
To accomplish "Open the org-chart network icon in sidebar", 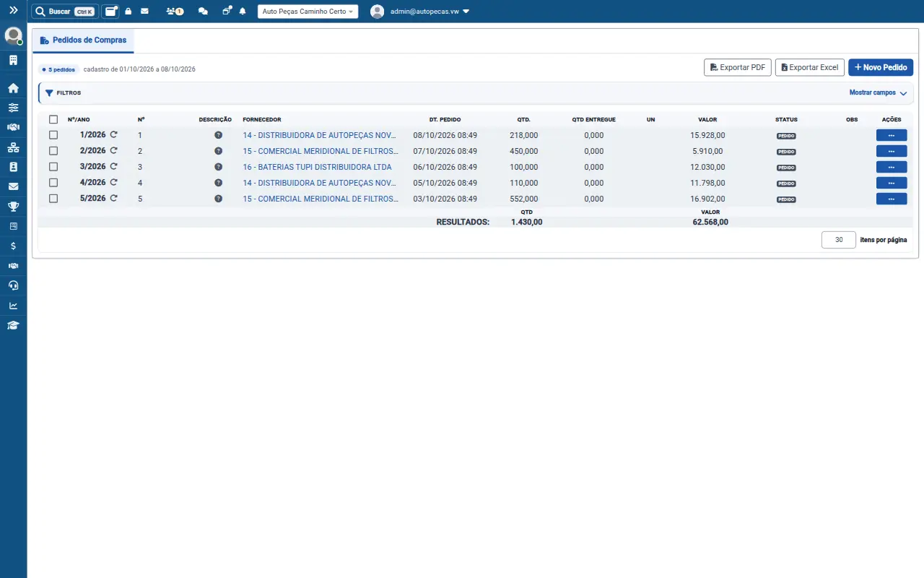I will coord(13,147).
